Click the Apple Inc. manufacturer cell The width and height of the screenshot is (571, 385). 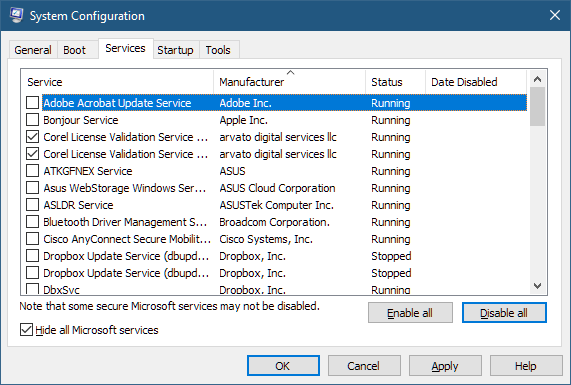[x=243, y=120]
